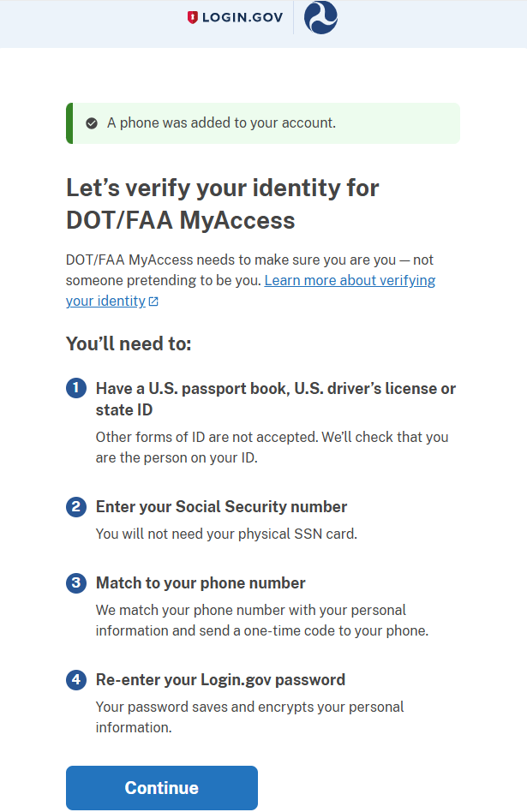
Task: Click 'Re-enter your Login.gov password' step title
Action: [x=220, y=680]
